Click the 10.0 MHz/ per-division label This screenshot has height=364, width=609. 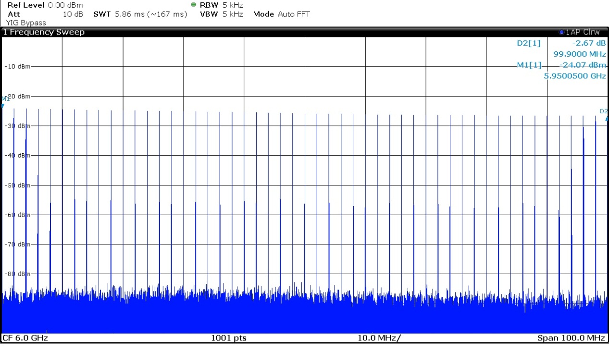(x=379, y=338)
